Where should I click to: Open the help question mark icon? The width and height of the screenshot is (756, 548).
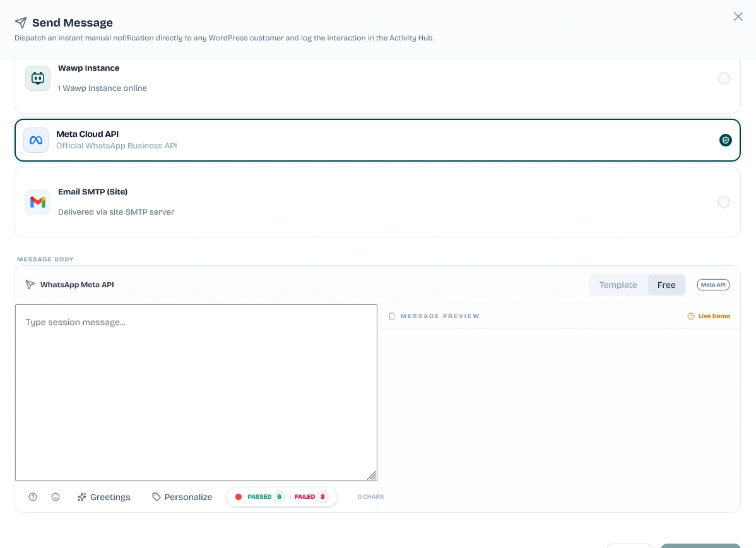[x=33, y=497]
